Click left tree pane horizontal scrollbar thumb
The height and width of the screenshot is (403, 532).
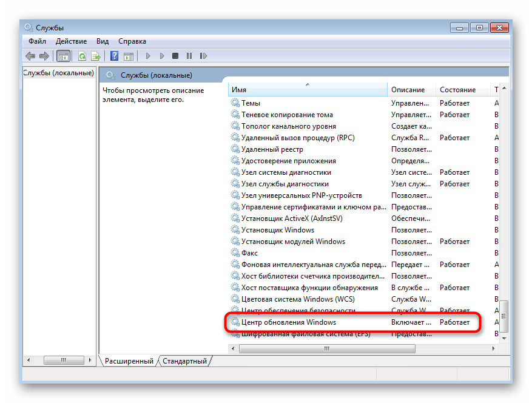64,360
